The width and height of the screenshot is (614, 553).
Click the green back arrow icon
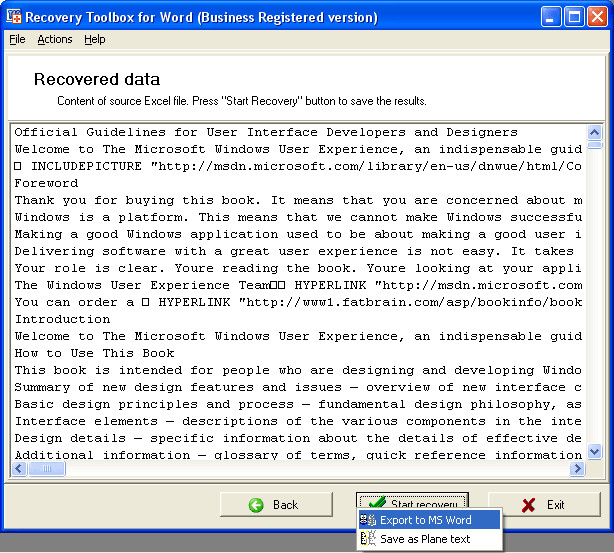(256, 505)
